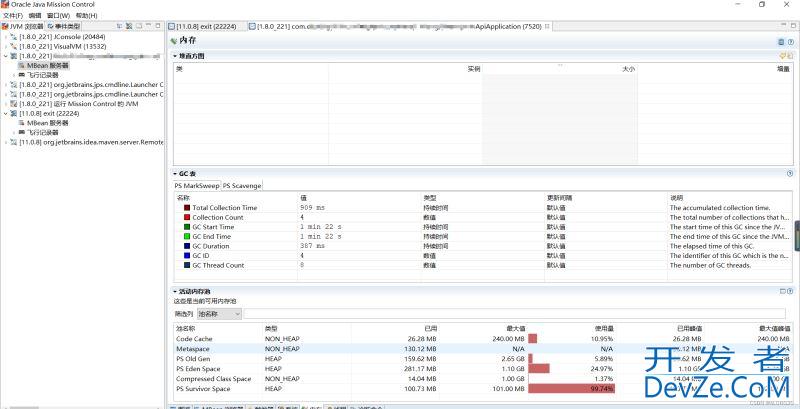Click GC End Time light green swatch
This screenshot has width=800, height=409.
click(x=187, y=237)
